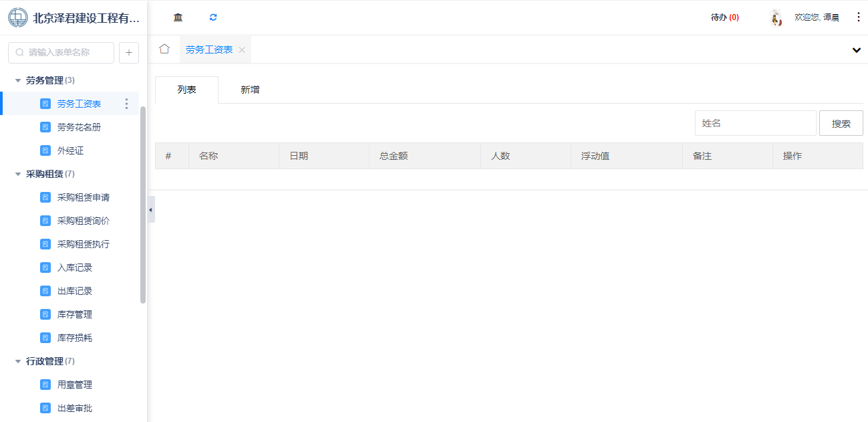
Task: Switch to the 列表 tab
Action: pyautogui.click(x=186, y=90)
